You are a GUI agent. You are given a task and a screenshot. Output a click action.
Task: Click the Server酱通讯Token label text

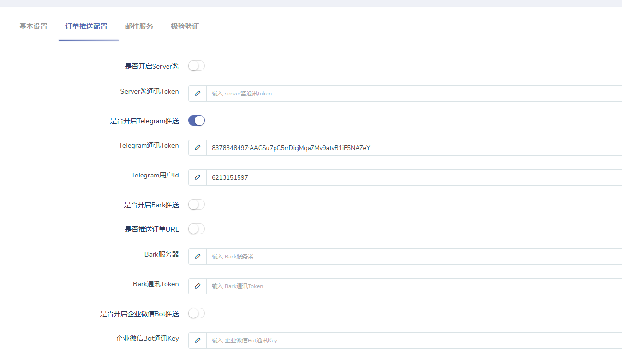[x=150, y=91]
